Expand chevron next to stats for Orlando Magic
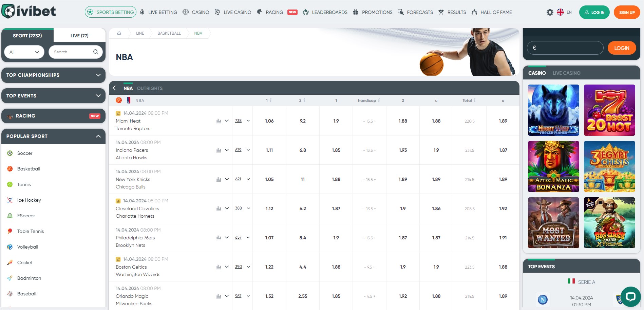Viewport: 644px width, 310px height. pos(227,296)
